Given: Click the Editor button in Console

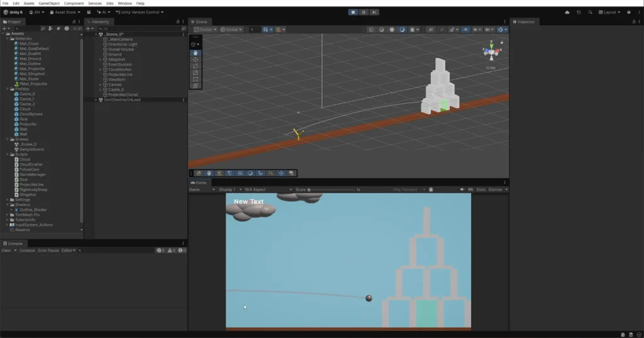Looking at the screenshot, I should pyautogui.click(x=68, y=251).
